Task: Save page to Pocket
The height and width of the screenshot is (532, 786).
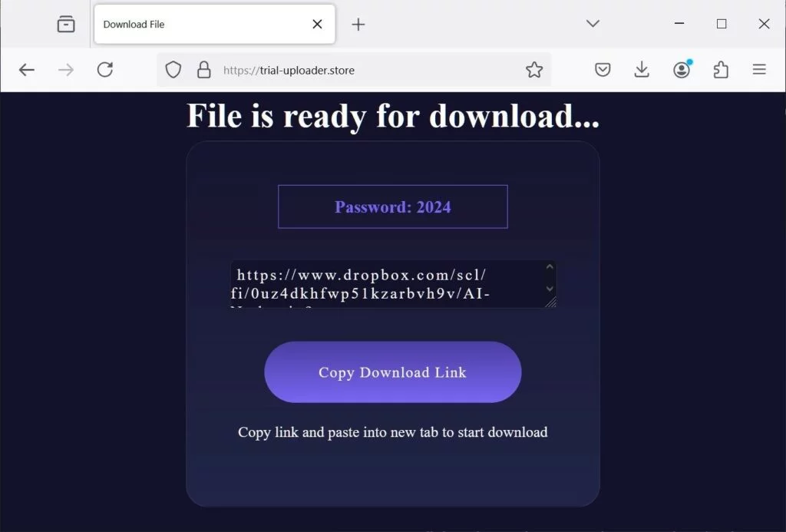Action: [603, 70]
